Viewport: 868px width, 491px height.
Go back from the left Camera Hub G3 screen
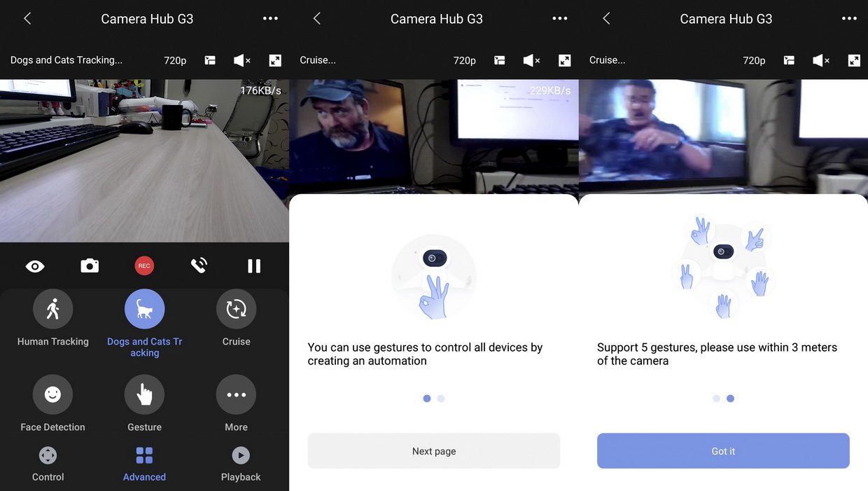27,19
